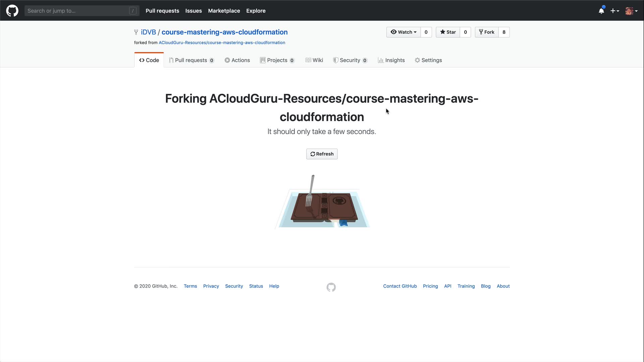The height and width of the screenshot is (362, 644).
Task: Click the GitHub Octocat logo in header
Action: point(12,11)
